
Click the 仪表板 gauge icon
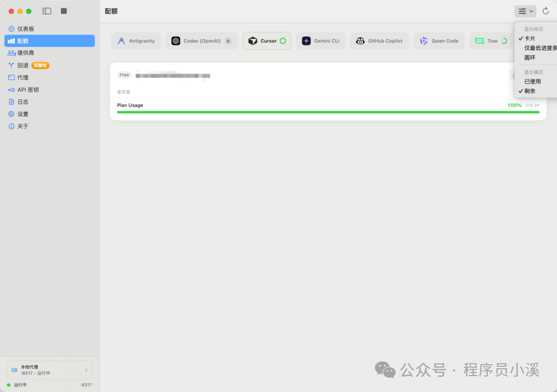point(11,29)
